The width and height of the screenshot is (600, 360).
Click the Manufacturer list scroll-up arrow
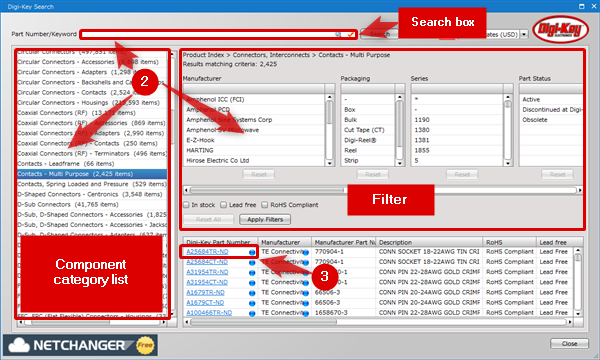[x=329, y=98]
